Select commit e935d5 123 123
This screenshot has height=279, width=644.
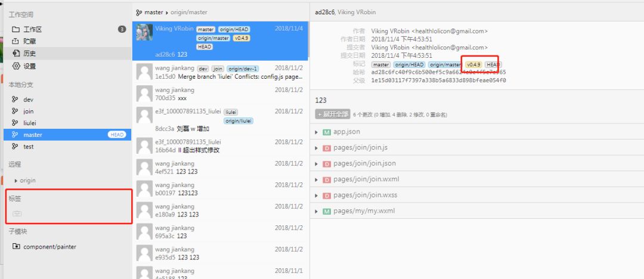tap(220, 253)
